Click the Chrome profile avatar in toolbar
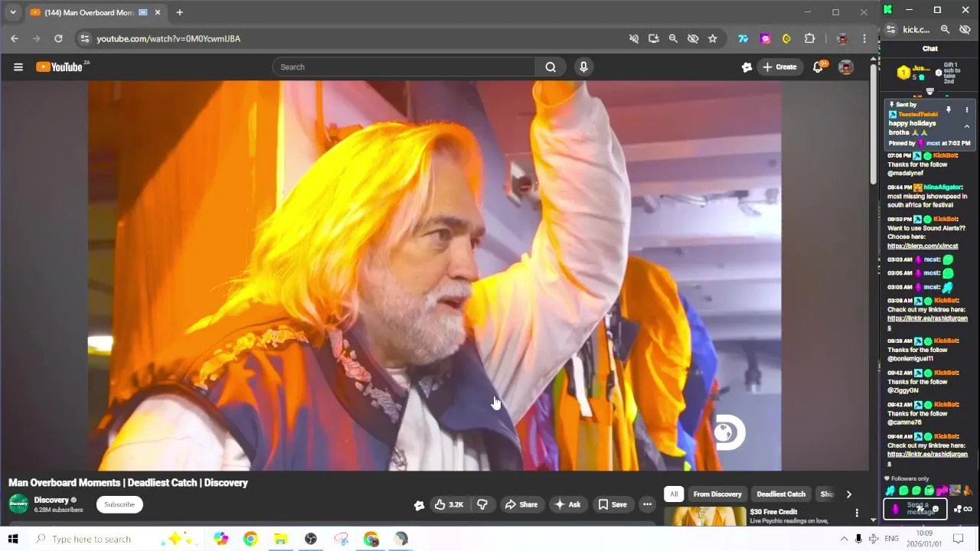The width and height of the screenshot is (980, 551). point(842,38)
